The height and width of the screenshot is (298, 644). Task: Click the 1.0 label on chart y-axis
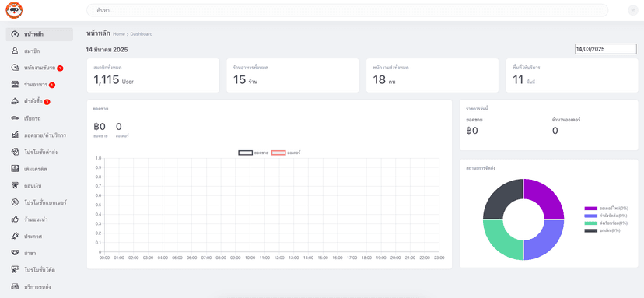tap(98, 158)
